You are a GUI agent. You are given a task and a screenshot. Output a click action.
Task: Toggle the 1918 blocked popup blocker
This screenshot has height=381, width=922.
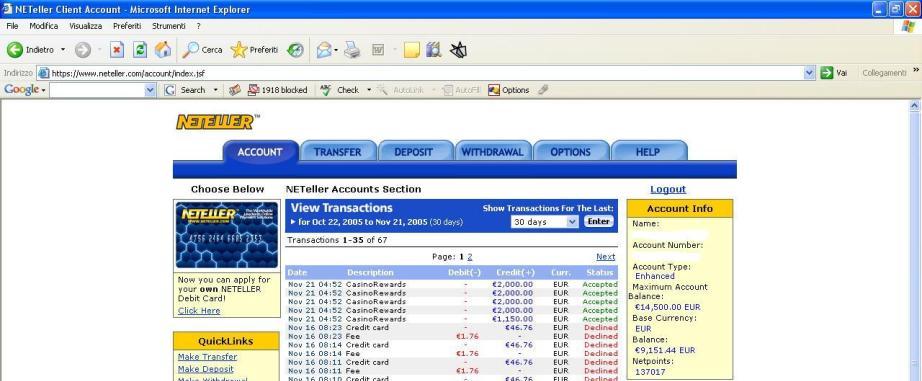(x=278, y=90)
